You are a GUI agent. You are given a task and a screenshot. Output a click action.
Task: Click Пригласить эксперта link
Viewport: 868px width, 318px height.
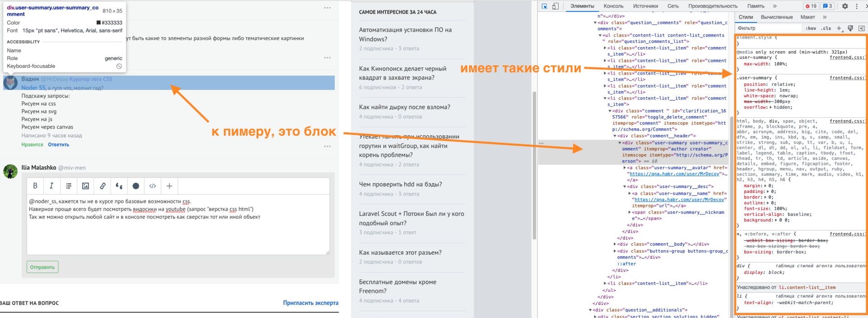click(311, 303)
